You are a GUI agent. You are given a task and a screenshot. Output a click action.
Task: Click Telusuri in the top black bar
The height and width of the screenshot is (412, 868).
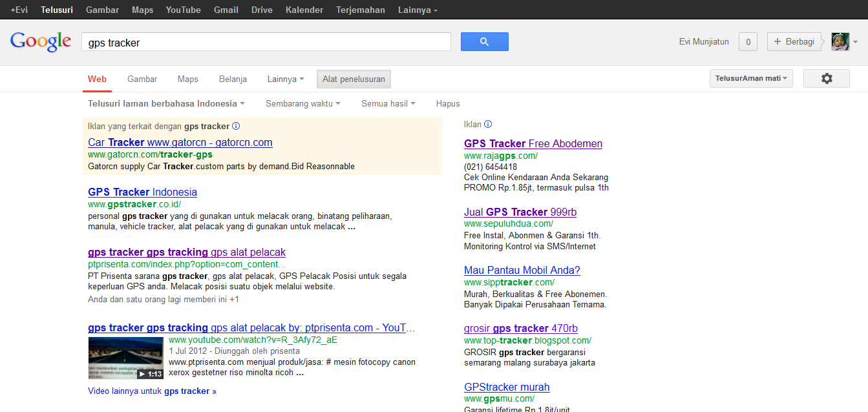[x=57, y=10]
